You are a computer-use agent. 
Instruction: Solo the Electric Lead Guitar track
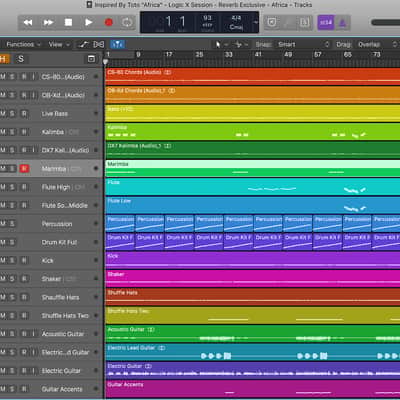click(12, 352)
